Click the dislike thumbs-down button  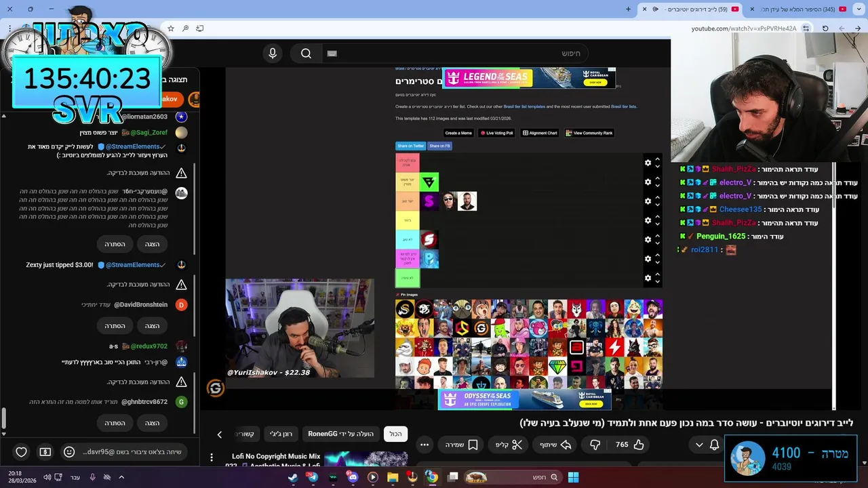pyautogui.click(x=595, y=445)
